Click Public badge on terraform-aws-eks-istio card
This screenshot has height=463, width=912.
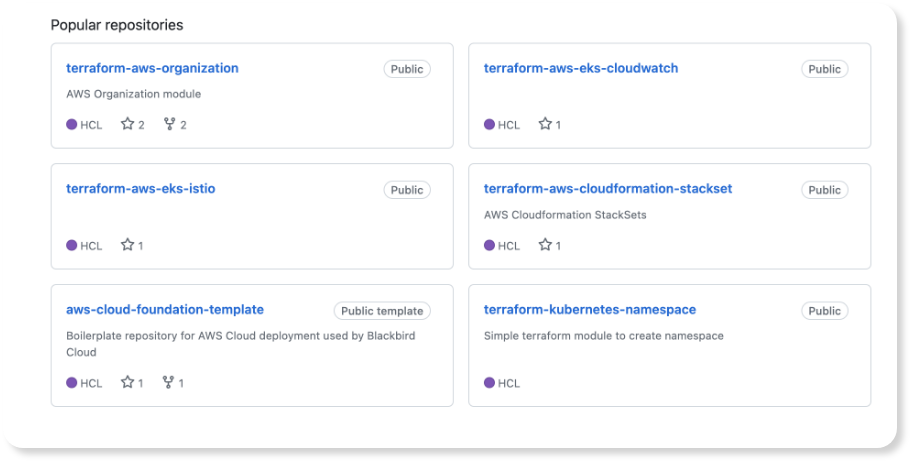[x=407, y=190]
